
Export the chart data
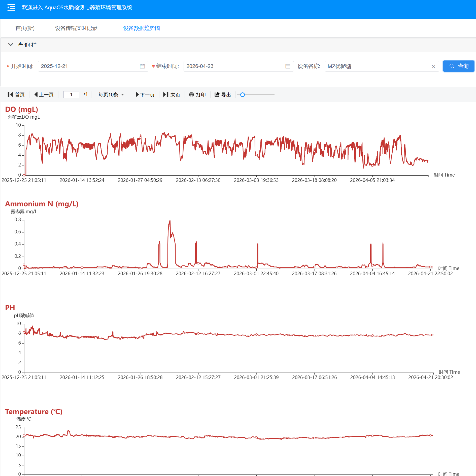[223, 94]
